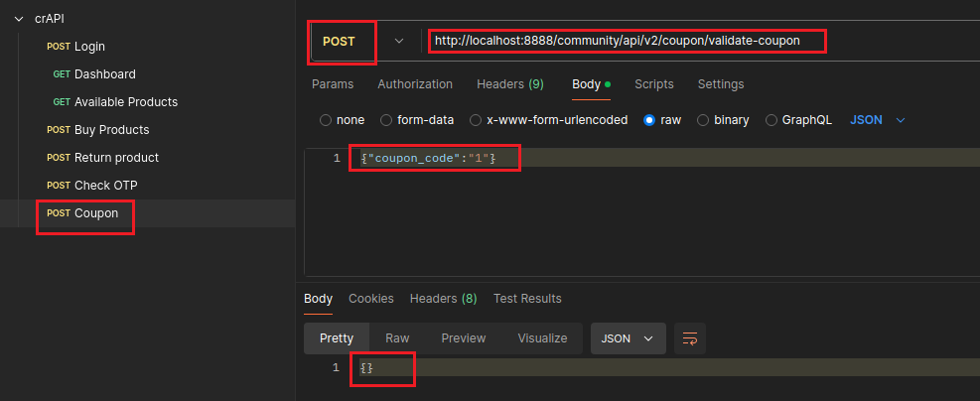Image resolution: width=980 pixels, height=401 pixels.
Task: Open the Authorization tab
Action: coord(415,84)
